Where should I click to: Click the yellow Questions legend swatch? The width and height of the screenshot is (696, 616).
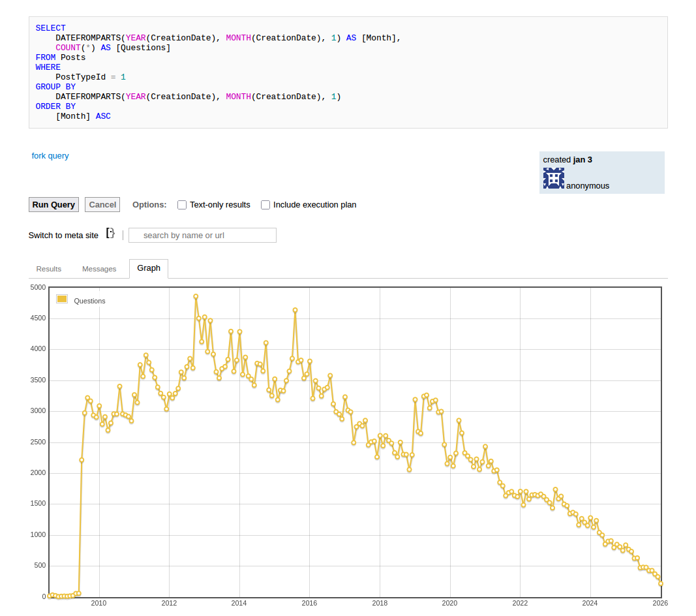62,300
